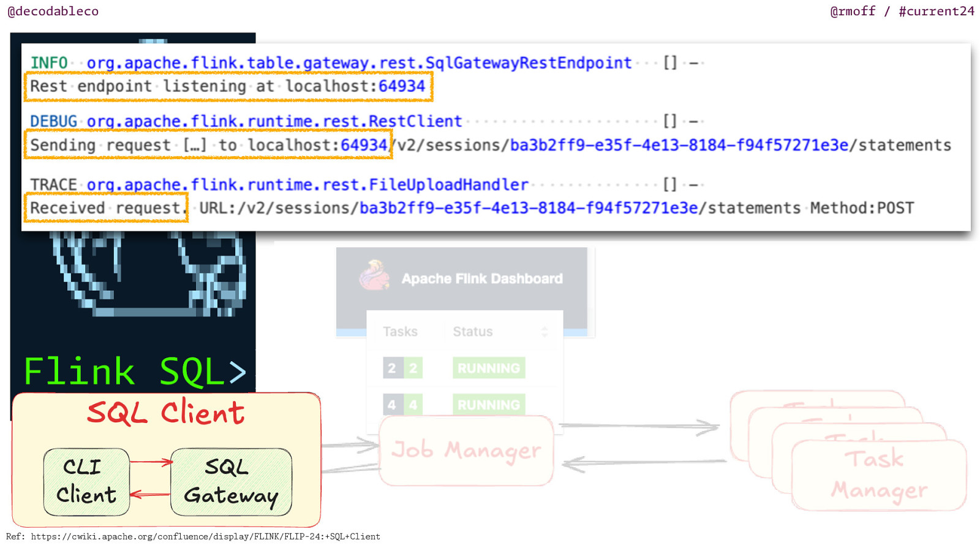The height and width of the screenshot is (551, 980).
Task: Click the CLI Client box
Action: 86,482
